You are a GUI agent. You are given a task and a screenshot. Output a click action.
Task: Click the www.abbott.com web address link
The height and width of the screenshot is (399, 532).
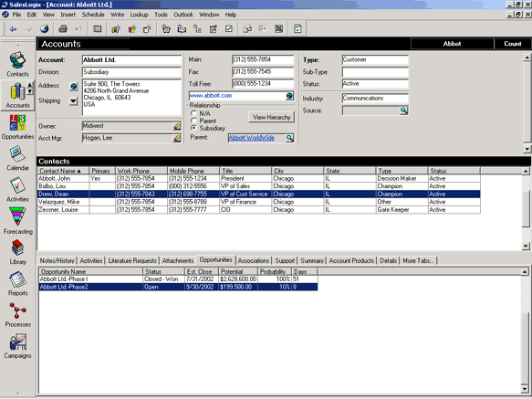(211, 96)
